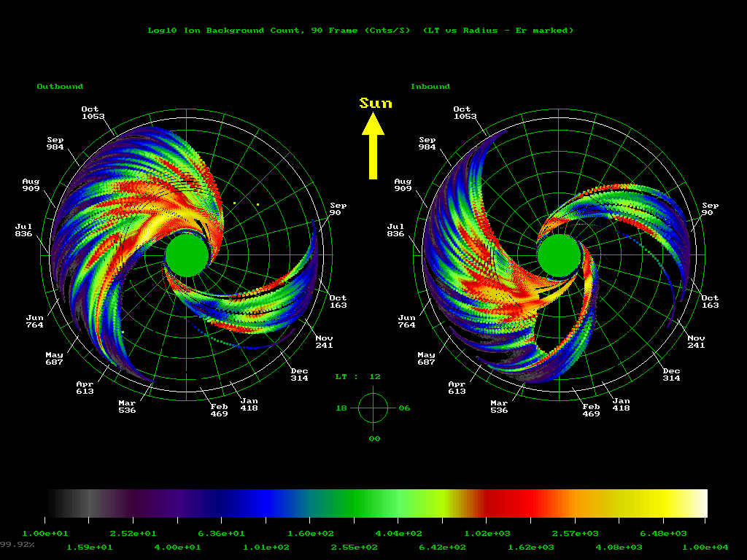Click 'Feb 469' label in Inbound plot
The image size is (747, 560).
[x=591, y=410]
